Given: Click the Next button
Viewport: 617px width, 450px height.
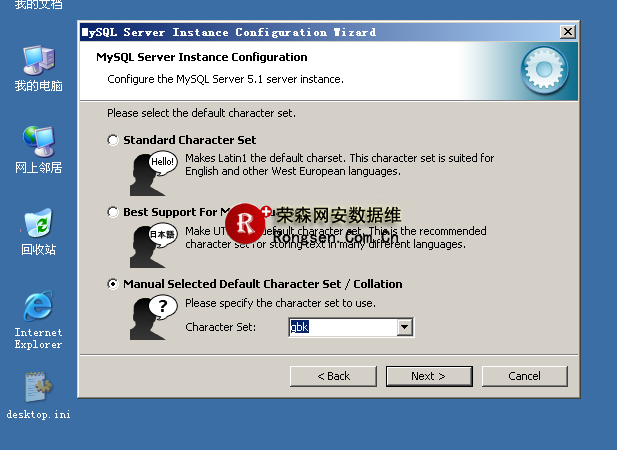Looking at the screenshot, I should pos(428,376).
